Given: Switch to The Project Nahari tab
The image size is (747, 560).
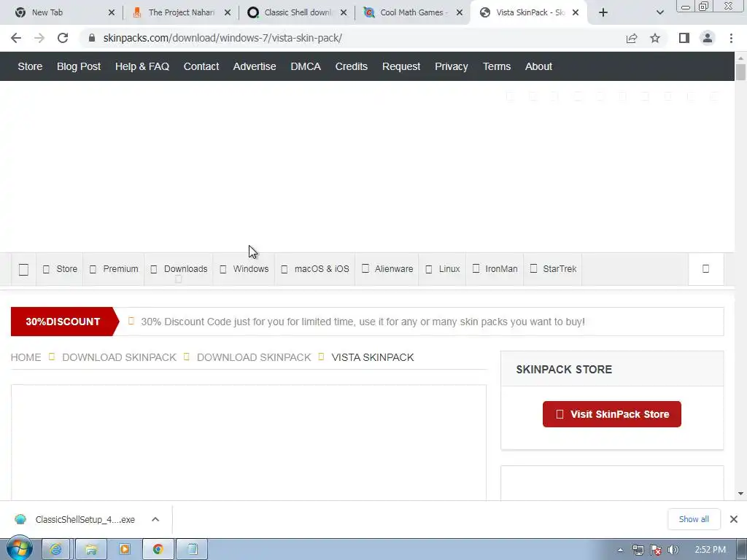Looking at the screenshot, I should click(x=181, y=13).
